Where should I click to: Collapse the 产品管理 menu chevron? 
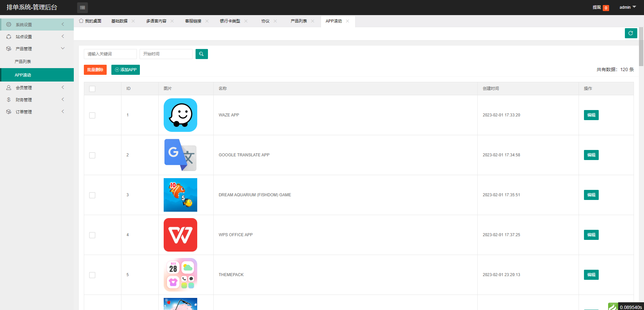[63, 48]
